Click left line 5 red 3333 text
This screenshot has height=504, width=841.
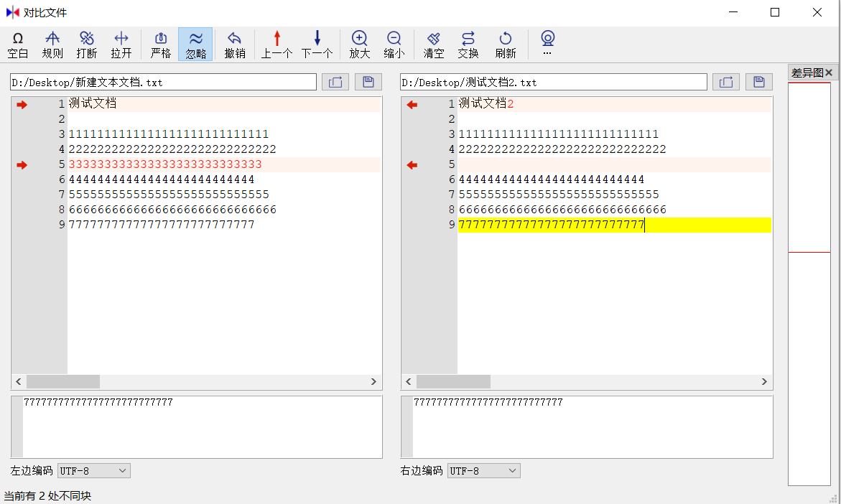coord(165,164)
